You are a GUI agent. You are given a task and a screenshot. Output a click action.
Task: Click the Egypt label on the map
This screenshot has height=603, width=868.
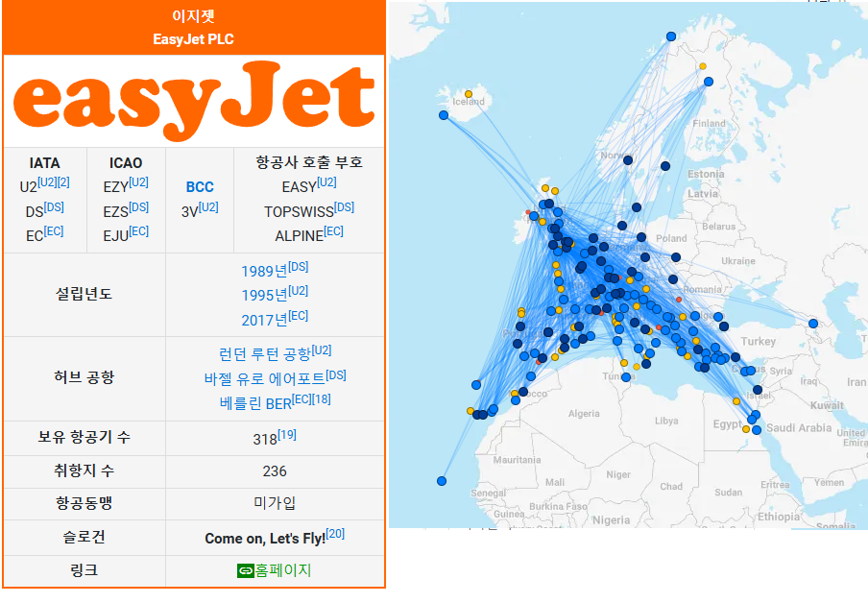727,424
